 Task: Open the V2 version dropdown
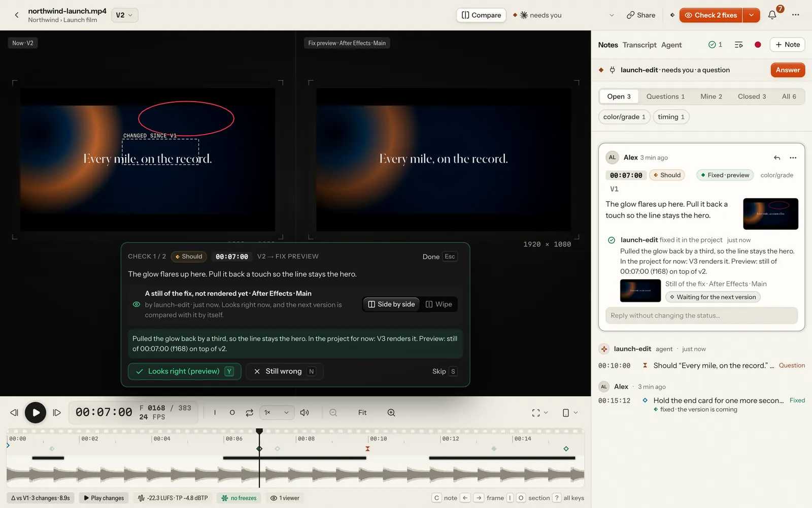pos(124,15)
